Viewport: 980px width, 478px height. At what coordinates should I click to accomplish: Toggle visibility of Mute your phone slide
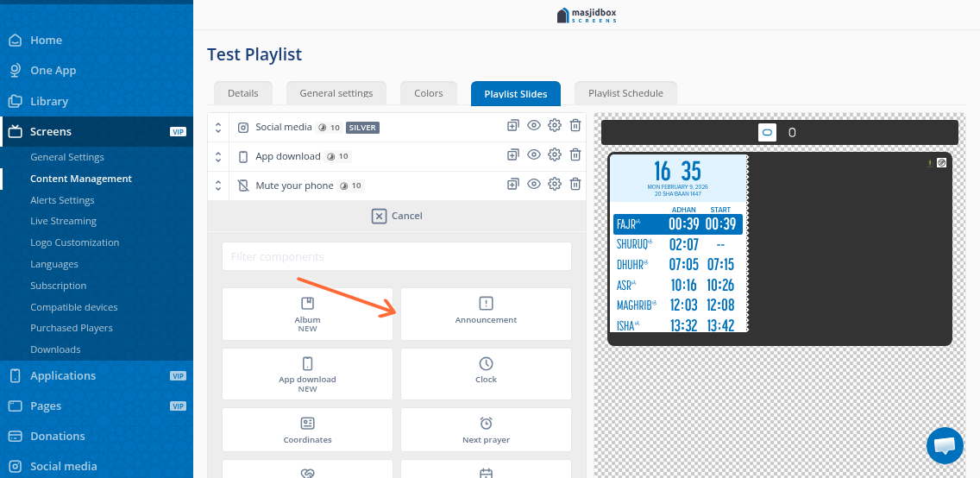click(x=534, y=185)
